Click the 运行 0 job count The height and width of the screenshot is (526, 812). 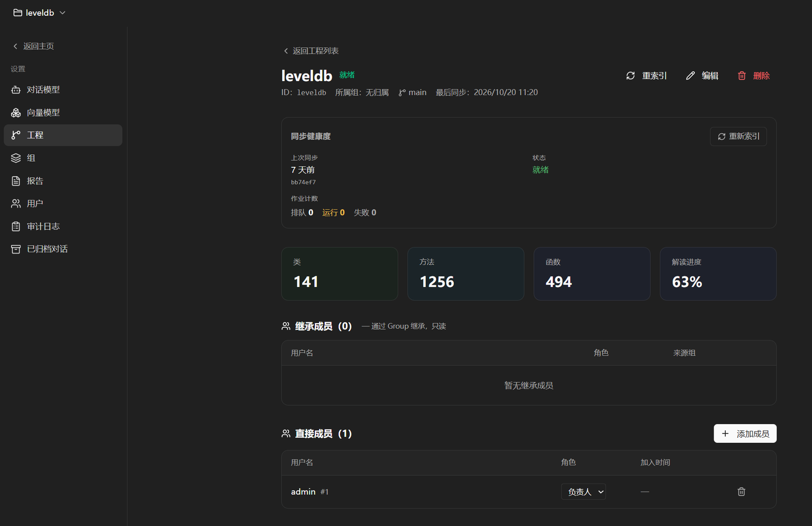(333, 213)
